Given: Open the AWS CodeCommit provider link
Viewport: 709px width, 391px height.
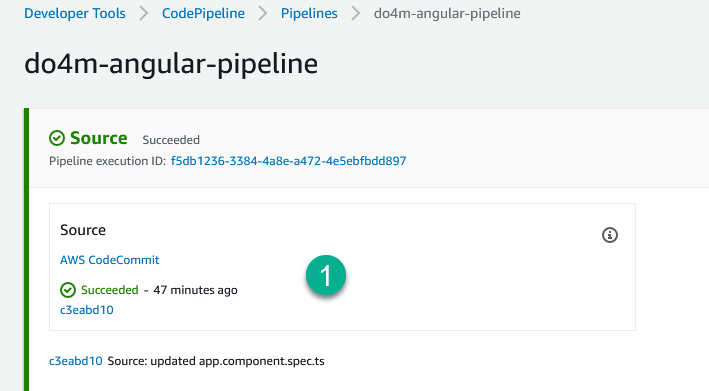Looking at the screenshot, I should [x=109, y=260].
